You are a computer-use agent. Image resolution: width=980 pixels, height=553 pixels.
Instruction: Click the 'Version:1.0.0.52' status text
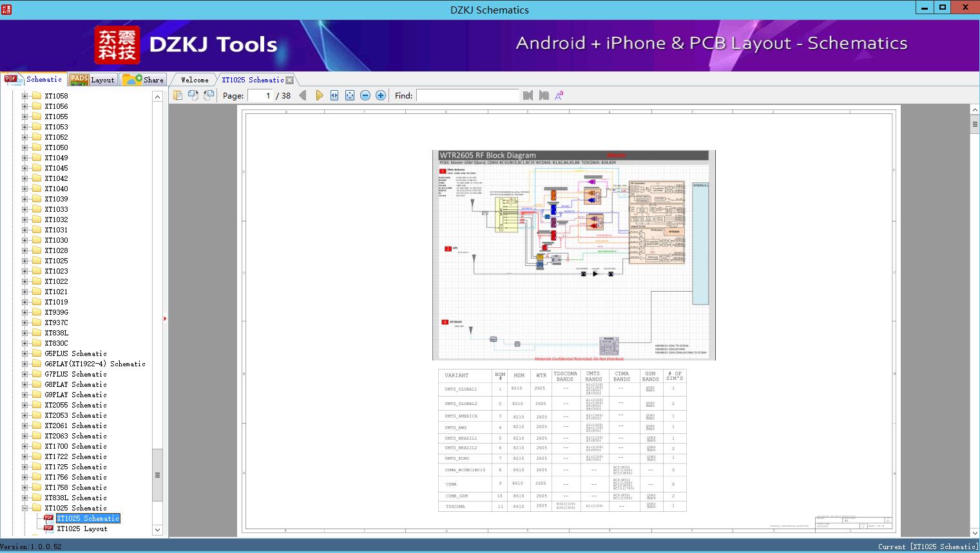32,547
